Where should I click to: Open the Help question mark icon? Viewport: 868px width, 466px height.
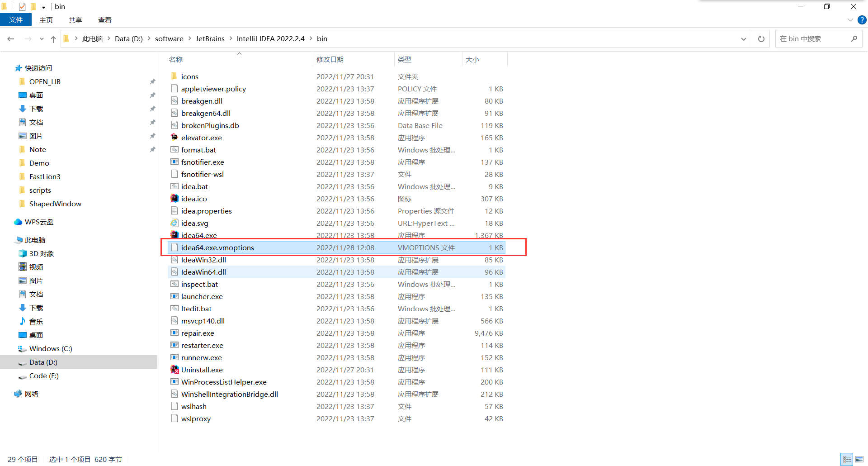[862, 20]
